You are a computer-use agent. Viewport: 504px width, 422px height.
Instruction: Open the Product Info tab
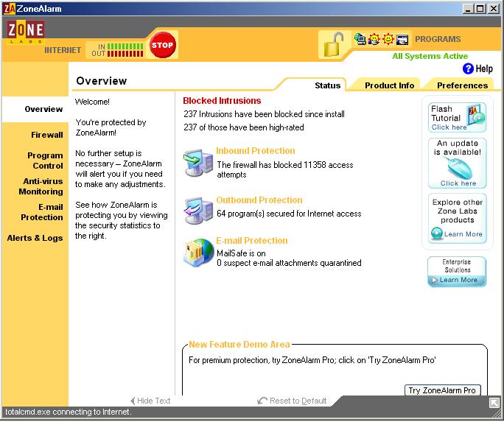point(389,85)
